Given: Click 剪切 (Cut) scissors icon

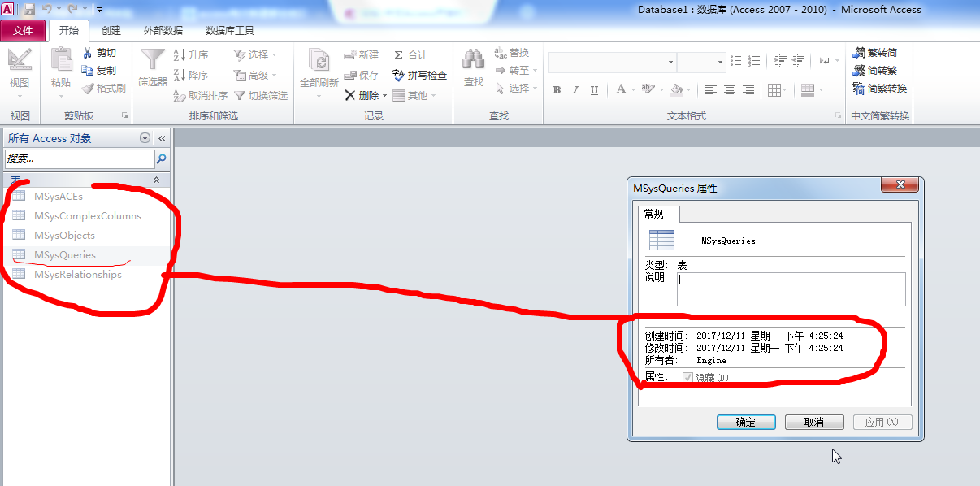Looking at the screenshot, I should [98, 53].
